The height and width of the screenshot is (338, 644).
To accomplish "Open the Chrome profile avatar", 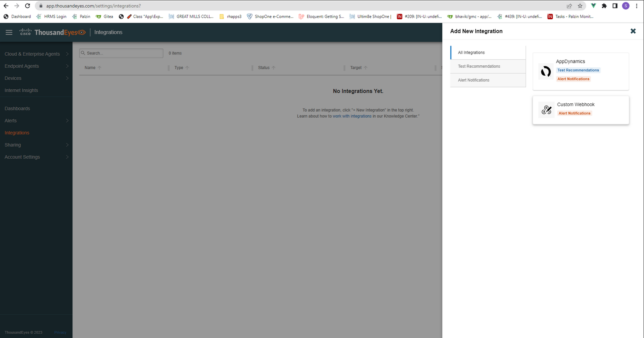I will tap(626, 6).
